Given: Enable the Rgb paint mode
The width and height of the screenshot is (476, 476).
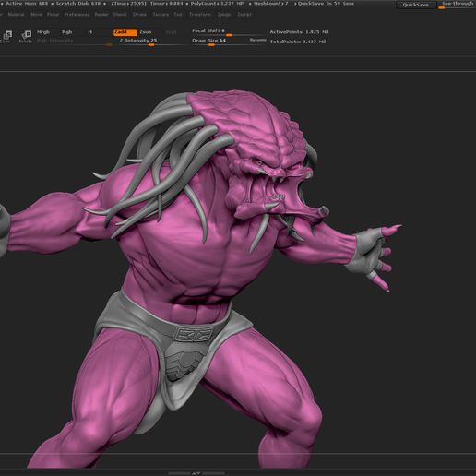Looking at the screenshot, I should pyautogui.click(x=66, y=32).
